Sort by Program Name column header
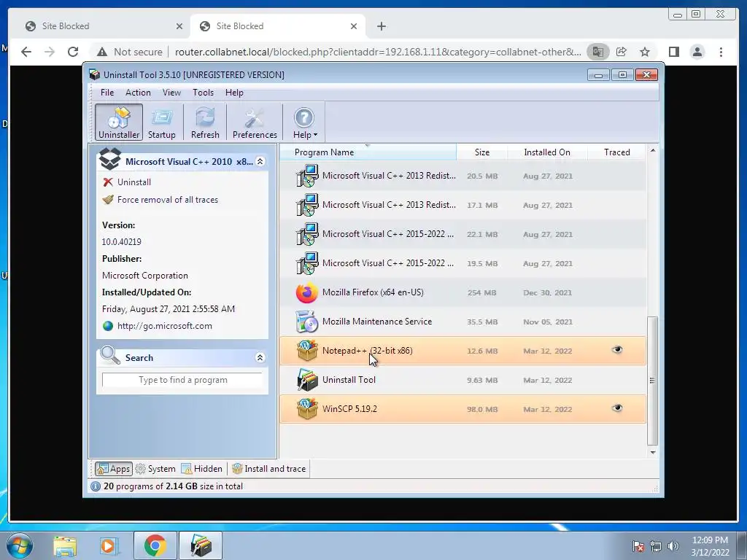Image resolution: width=747 pixels, height=560 pixels. click(x=368, y=152)
